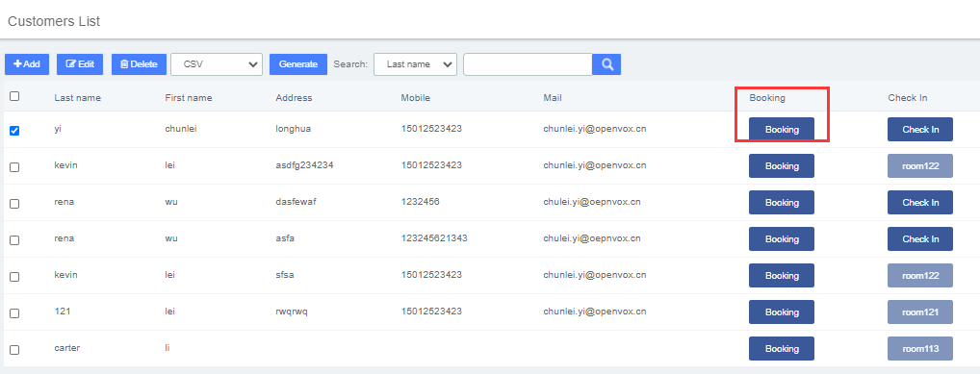Click the Generate button
Image resolution: width=980 pixels, height=374 pixels.
pos(298,64)
